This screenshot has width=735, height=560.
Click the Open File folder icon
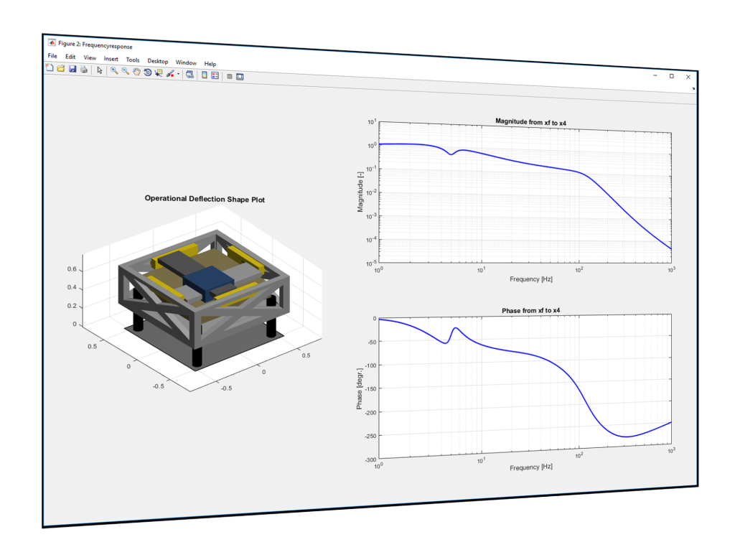[61, 68]
